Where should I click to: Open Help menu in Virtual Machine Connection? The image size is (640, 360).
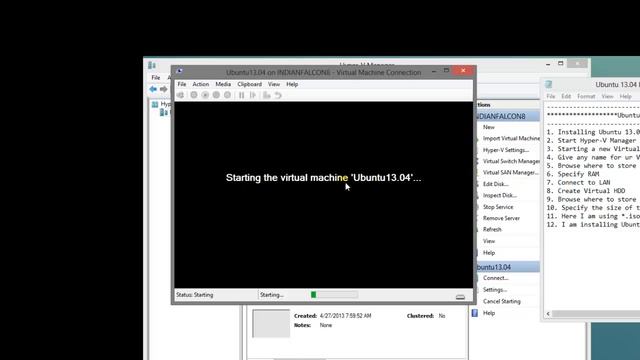coord(292,84)
